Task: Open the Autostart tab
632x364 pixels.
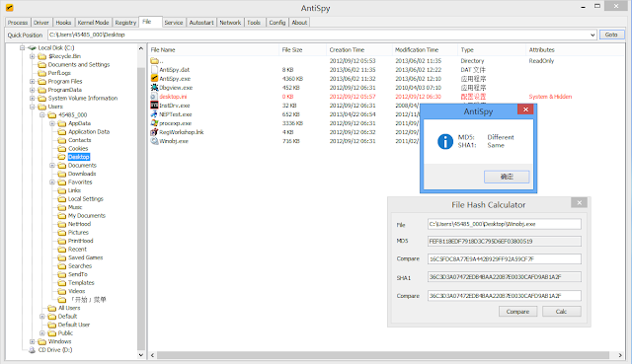Action: pyautogui.click(x=201, y=23)
